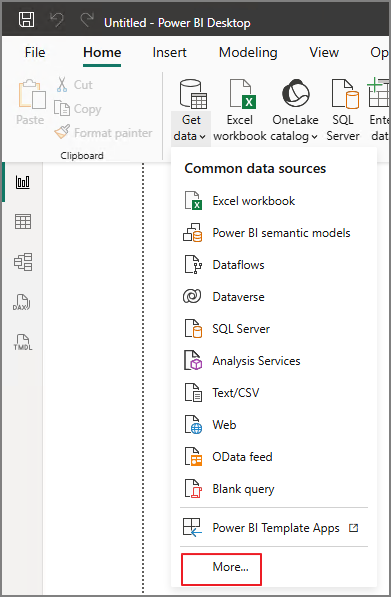Click the Web globe icon
Screen dimensions: 391x597
(193, 425)
